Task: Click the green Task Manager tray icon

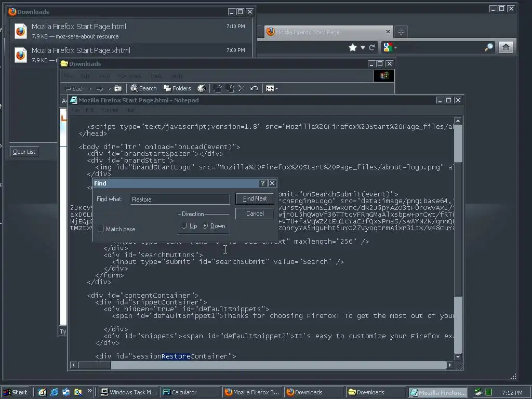Action: tap(488, 392)
